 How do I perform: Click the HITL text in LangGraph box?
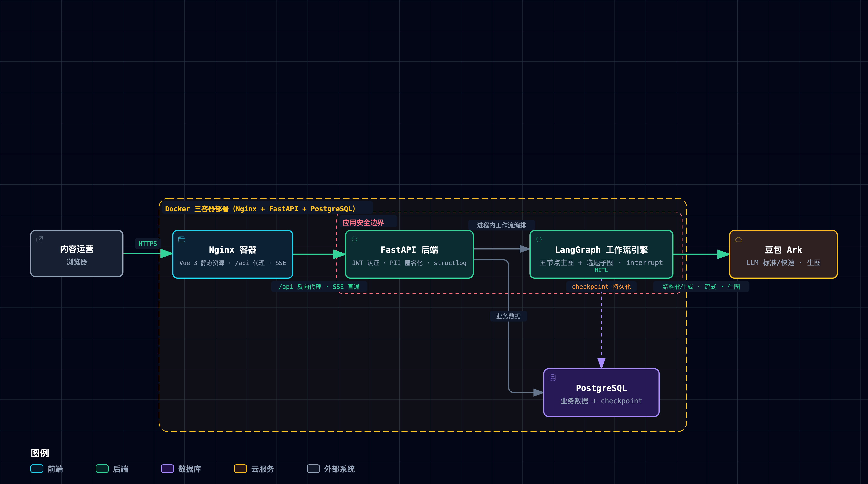coord(601,270)
